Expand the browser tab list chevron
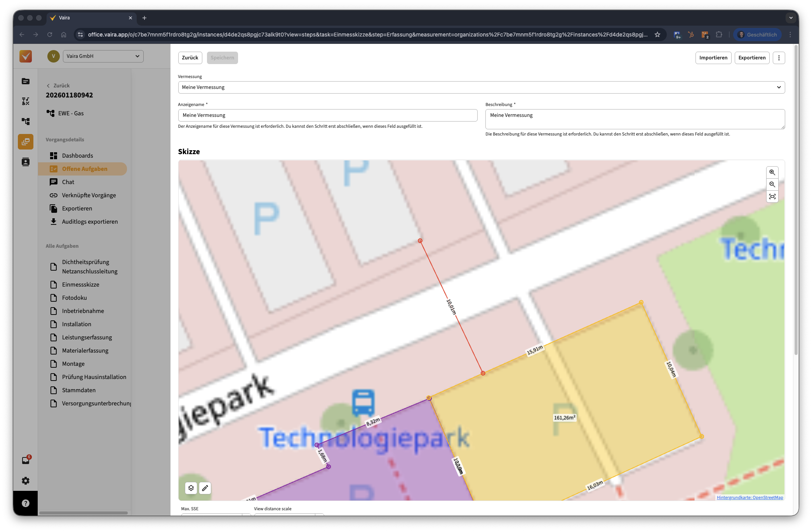Screen dimensions: 812x532 click(x=791, y=18)
